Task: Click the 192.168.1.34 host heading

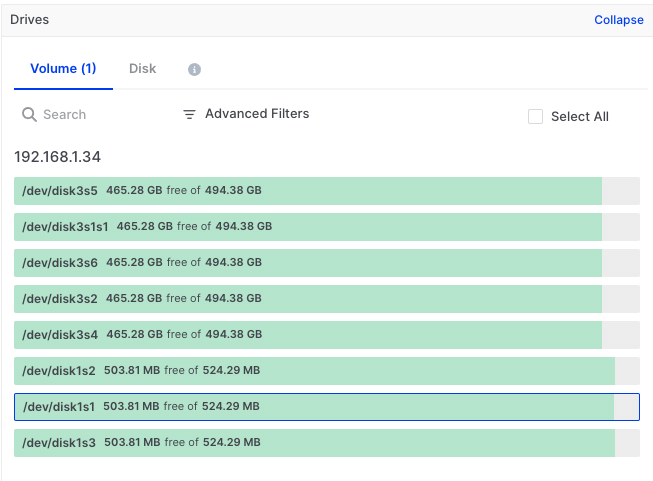Action: tap(57, 157)
